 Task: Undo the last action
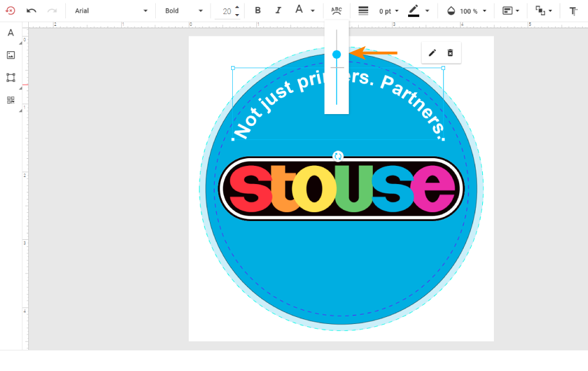pyautogui.click(x=32, y=11)
